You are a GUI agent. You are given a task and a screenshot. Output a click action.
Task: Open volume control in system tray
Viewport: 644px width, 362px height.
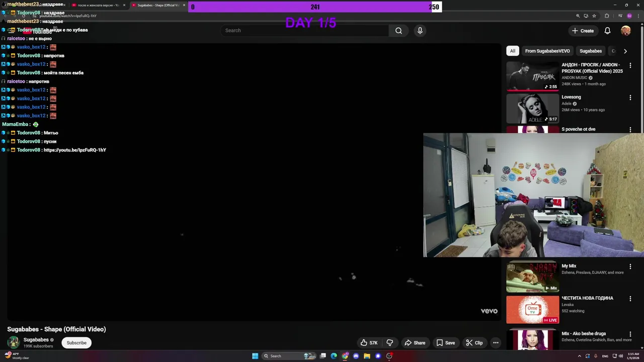pos(622,356)
